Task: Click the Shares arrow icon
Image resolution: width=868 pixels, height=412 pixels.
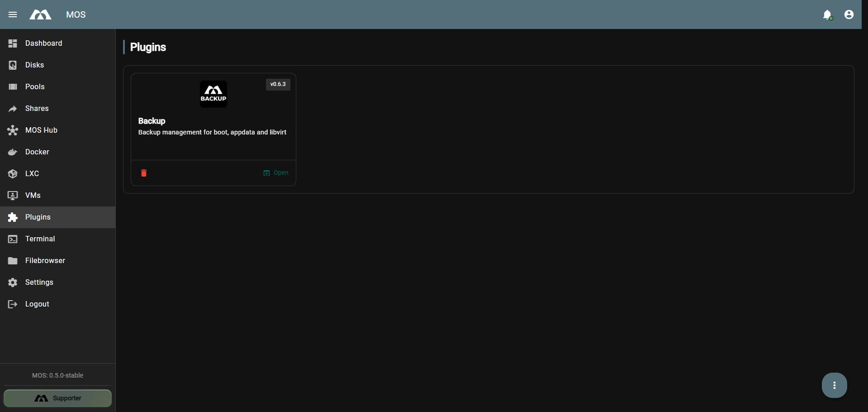Action: (13, 109)
